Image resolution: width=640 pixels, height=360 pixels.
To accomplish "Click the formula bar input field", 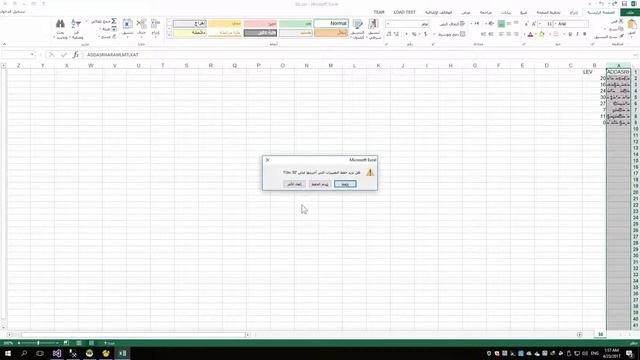I will point(359,55).
